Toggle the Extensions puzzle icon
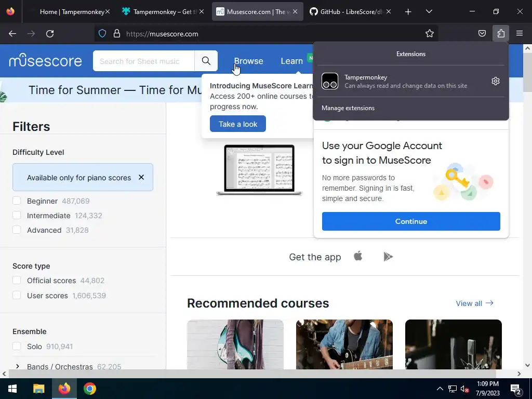Image resolution: width=532 pixels, height=399 pixels. pyautogui.click(x=501, y=33)
